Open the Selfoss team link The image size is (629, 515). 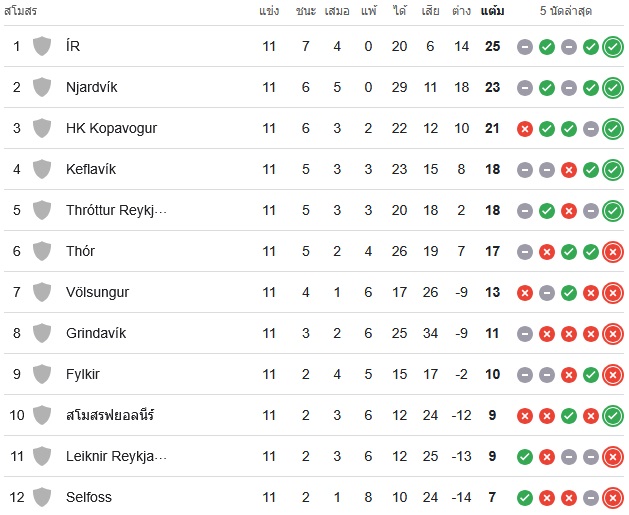89,497
